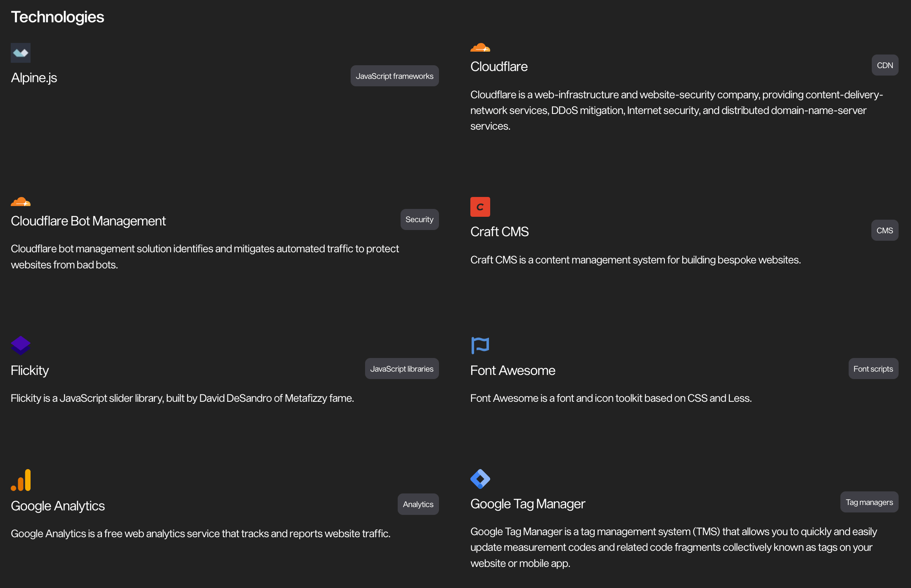Click the red Craft CMS logo
This screenshot has width=911, height=588.
pyautogui.click(x=480, y=207)
